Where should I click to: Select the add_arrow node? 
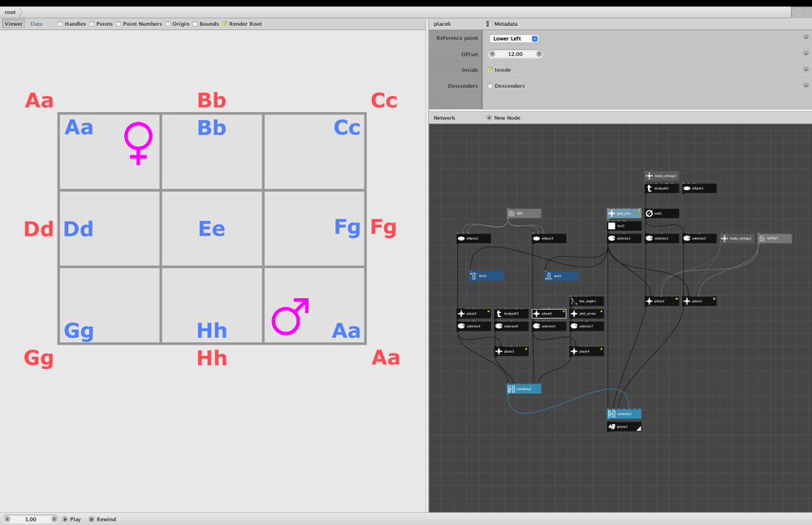click(x=586, y=314)
